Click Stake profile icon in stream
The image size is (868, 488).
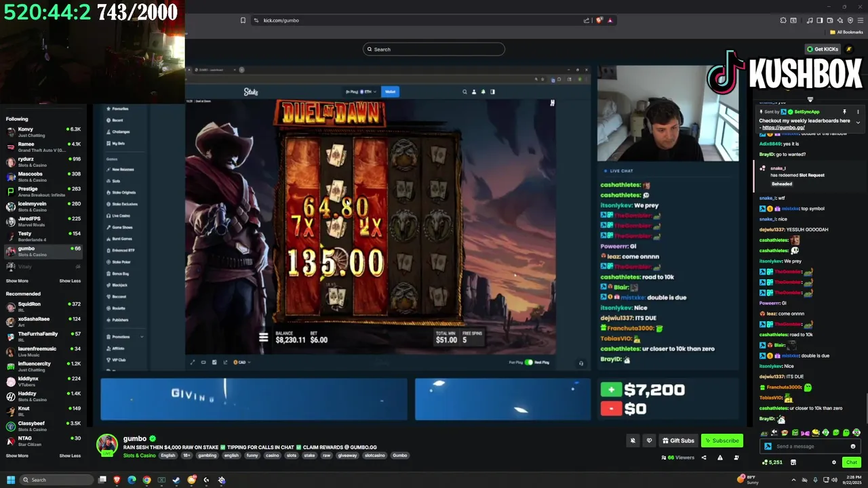474,91
